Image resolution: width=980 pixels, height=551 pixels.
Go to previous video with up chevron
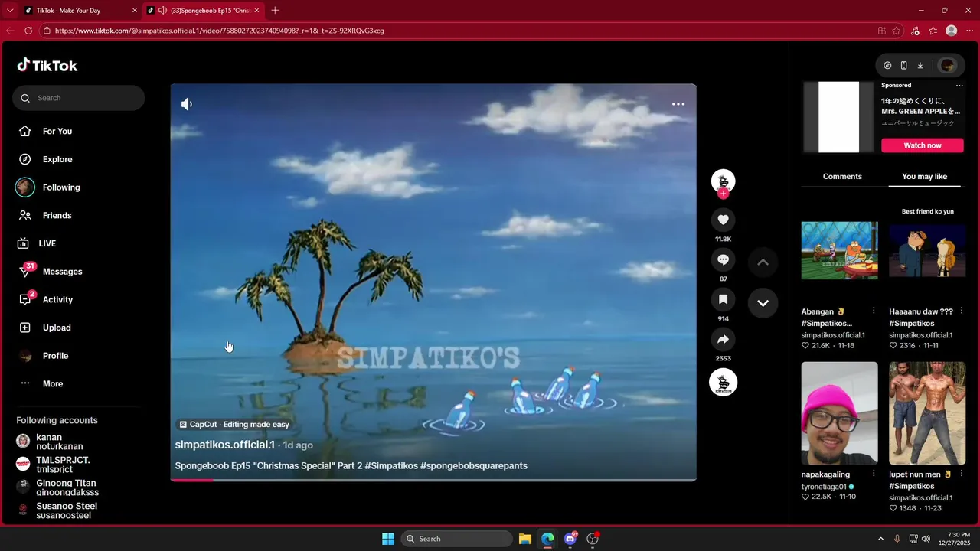(x=763, y=262)
